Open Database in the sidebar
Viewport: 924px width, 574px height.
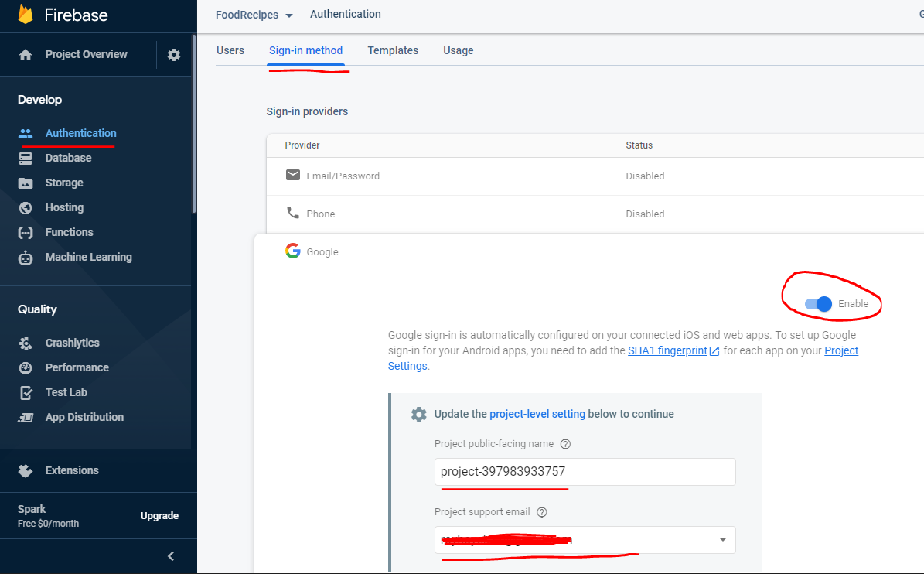click(x=68, y=158)
